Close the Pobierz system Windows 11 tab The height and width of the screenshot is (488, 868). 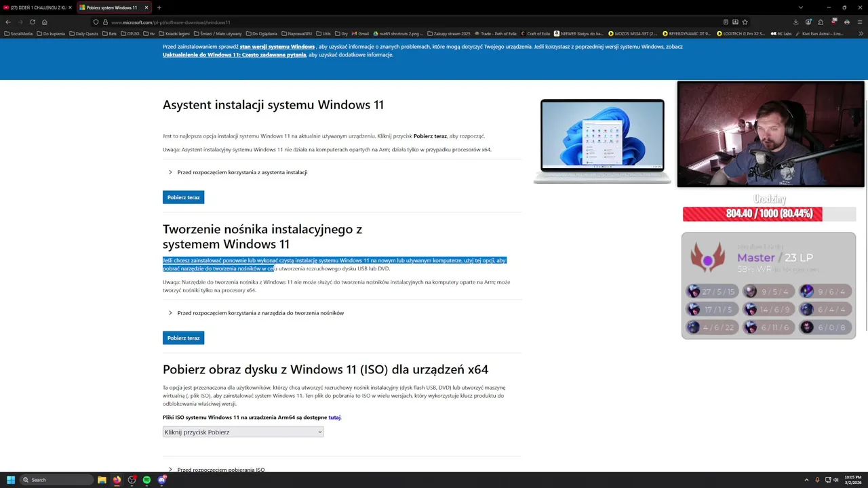point(146,7)
